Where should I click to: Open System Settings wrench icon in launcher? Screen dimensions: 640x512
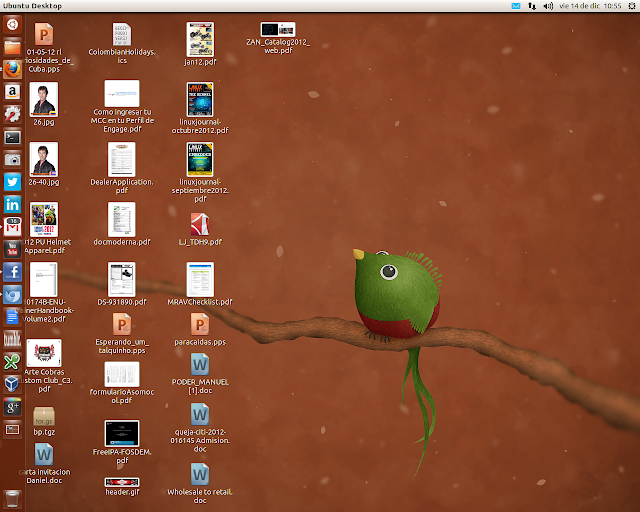coord(12,114)
